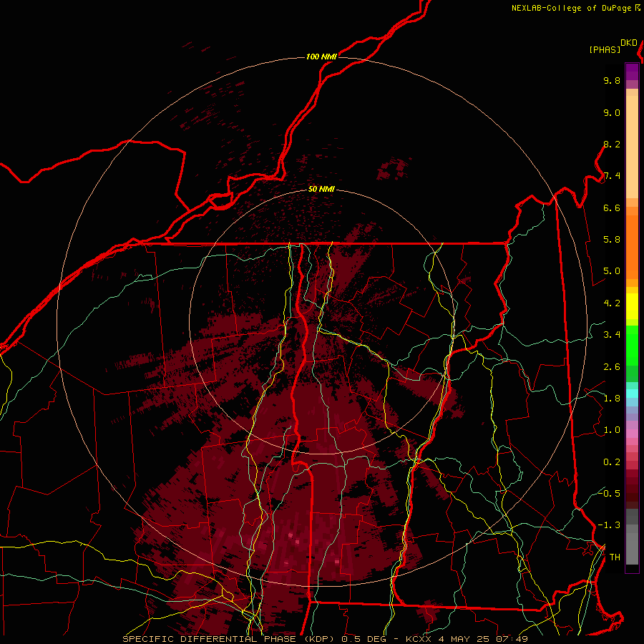The height and width of the screenshot is (644, 644).
Task: Click the 07:49 timestamp in the caption
Action: tap(512, 639)
